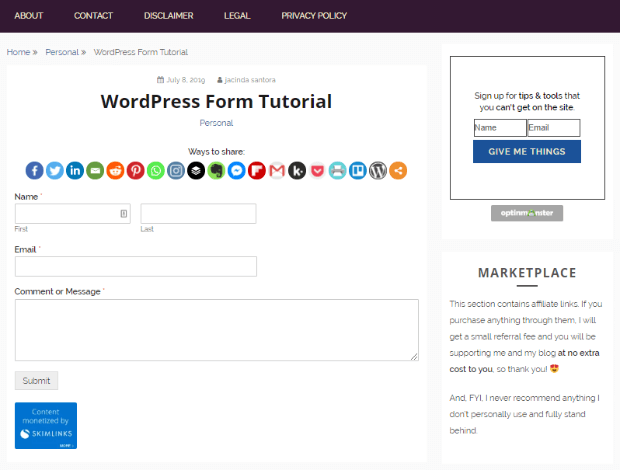Image resolution: width=620 pixels, height=470 pixels.
Task: Go to Home breadcrumb
Action: (x=18, y=52)
